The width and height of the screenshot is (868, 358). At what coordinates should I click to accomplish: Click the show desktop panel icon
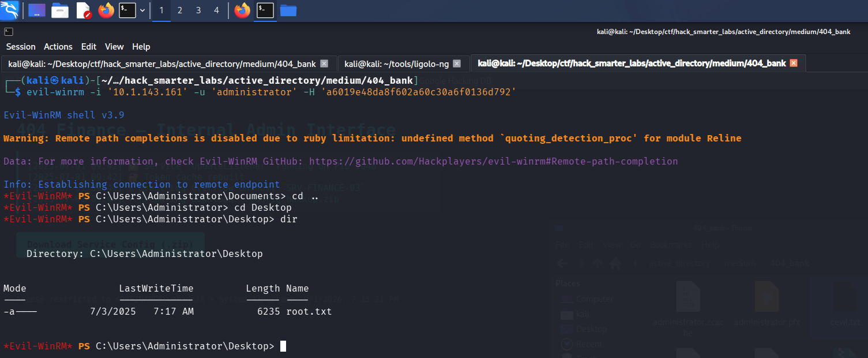click(37, 10)
